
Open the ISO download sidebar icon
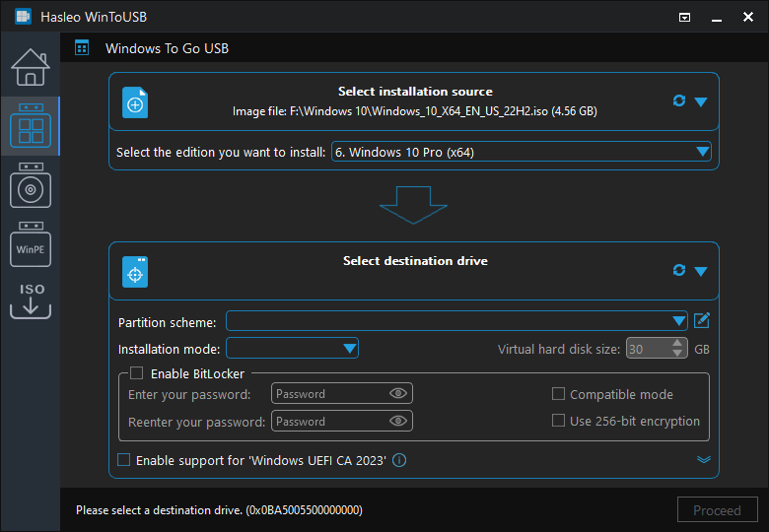[31, 300]
